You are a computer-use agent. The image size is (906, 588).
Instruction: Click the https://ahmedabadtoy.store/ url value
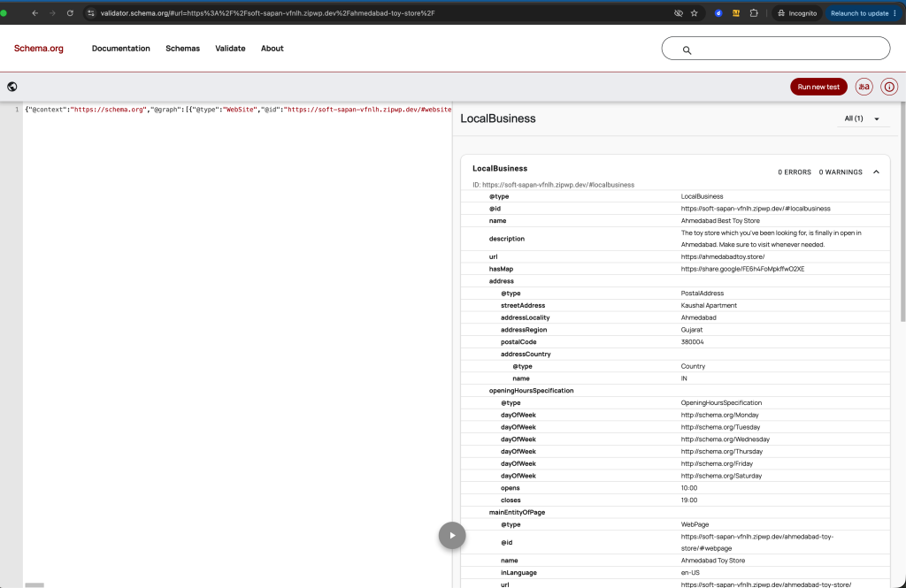(x=722, y=257)
